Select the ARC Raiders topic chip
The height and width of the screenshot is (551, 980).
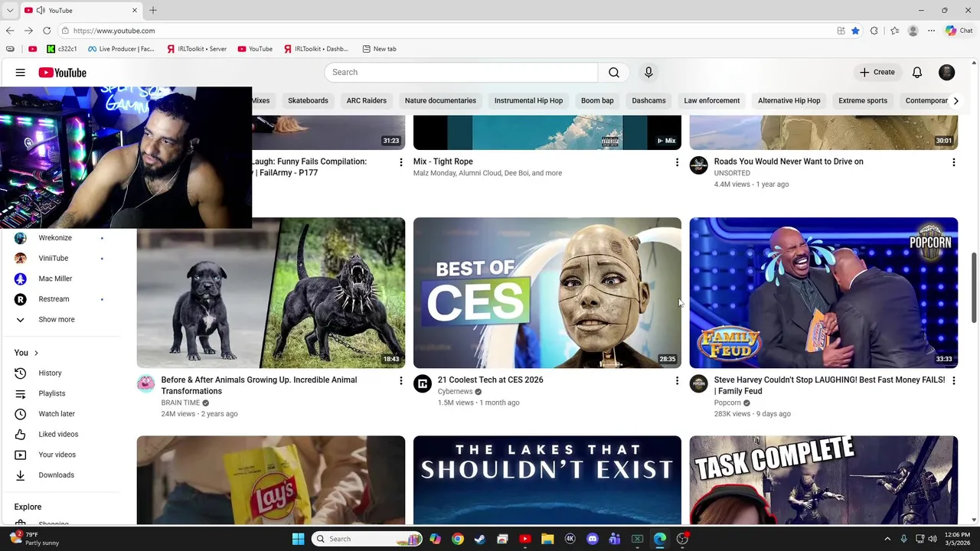pos(366,100)
